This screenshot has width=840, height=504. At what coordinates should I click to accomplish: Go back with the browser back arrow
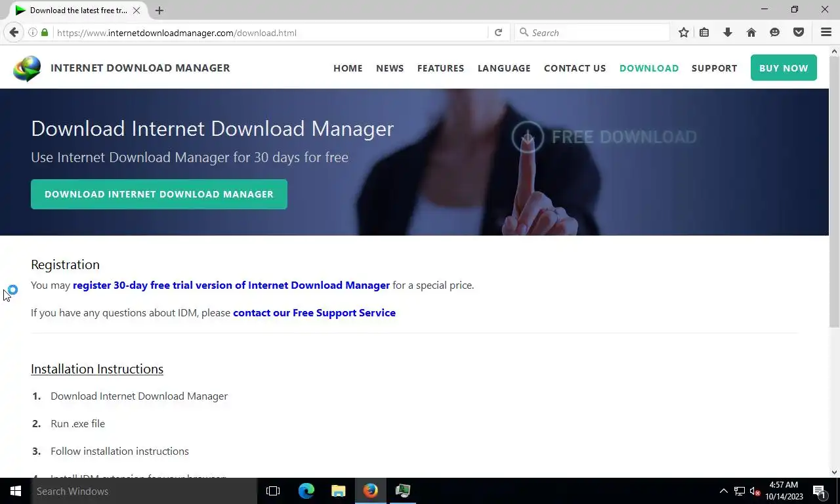point(14,32)
